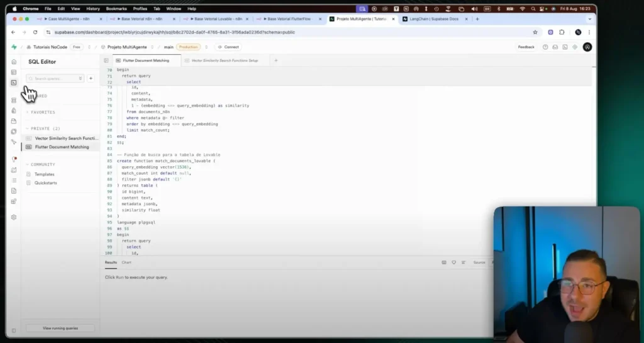Open Quickstarts in the Community section
This screenshot has width=644, height=343.
[45, 183]
